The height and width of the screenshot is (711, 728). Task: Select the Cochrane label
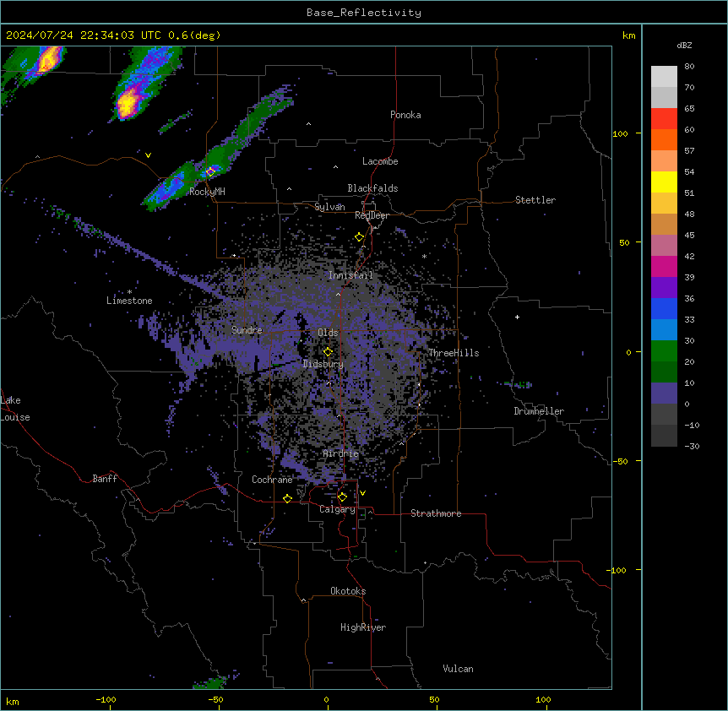point(272,480)
